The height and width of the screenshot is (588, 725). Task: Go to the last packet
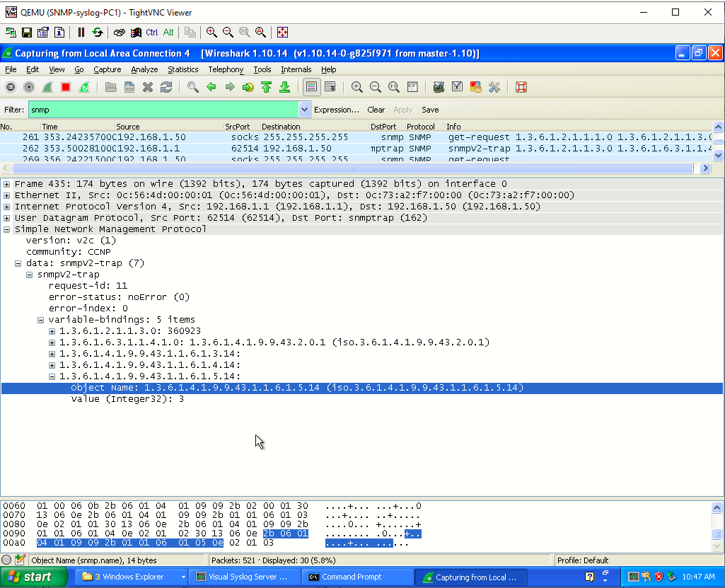tap(285, 87)
